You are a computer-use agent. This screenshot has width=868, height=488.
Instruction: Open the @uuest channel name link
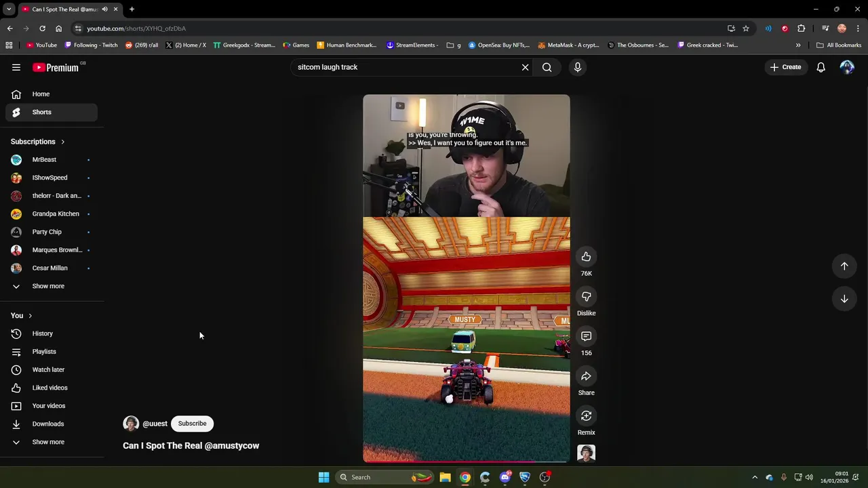click(155, 424)
